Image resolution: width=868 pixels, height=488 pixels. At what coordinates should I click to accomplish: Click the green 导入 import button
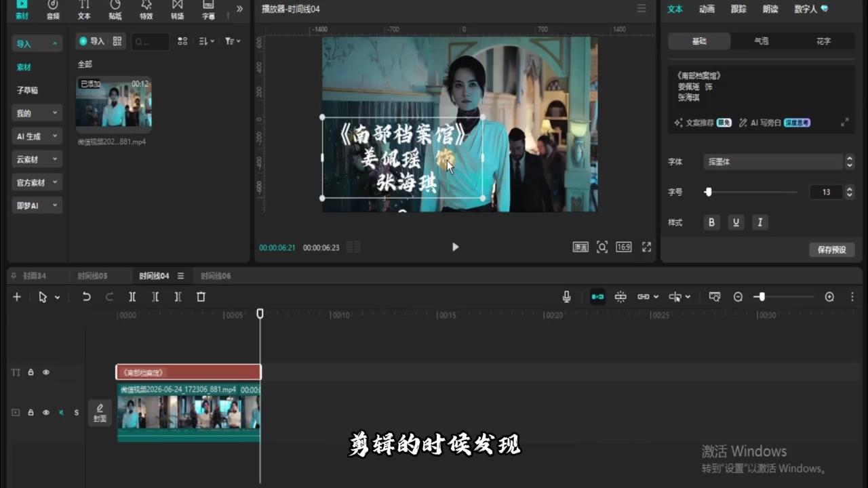pos(92,41)
